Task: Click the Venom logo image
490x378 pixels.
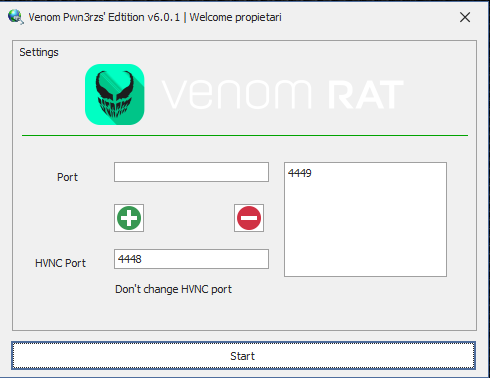Action: 115,95
